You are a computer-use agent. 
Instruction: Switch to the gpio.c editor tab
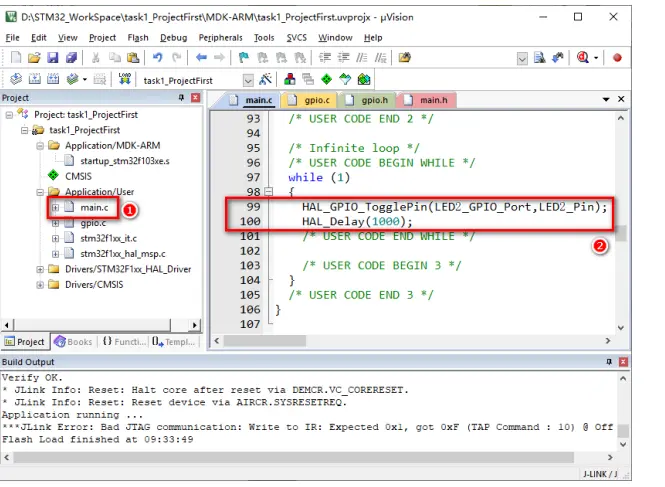[x=316, y=100]
